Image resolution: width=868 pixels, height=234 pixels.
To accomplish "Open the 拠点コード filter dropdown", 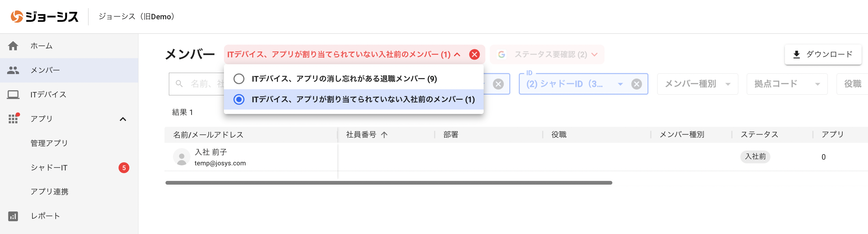I will pos(787,84).
